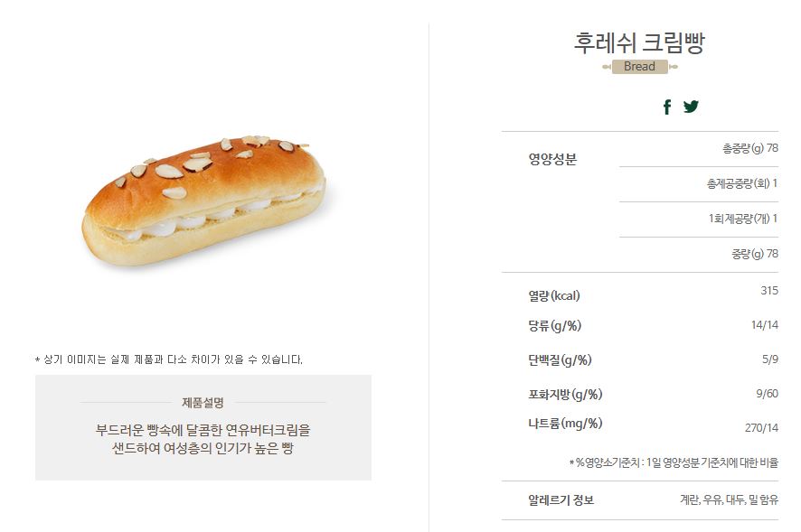Click the 나트륨(mg/%) label

pyautogui.click(x=566, y=424)
